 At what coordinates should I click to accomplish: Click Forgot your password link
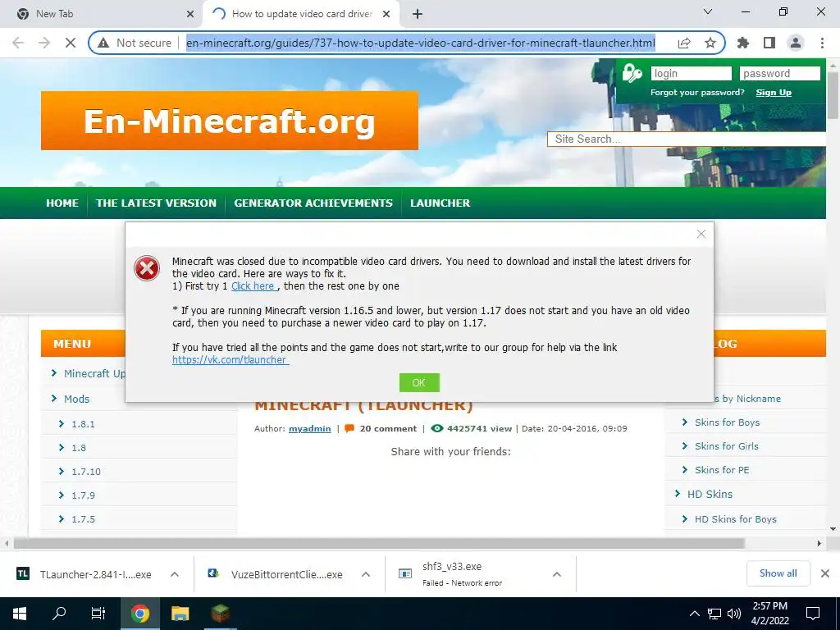697,92
